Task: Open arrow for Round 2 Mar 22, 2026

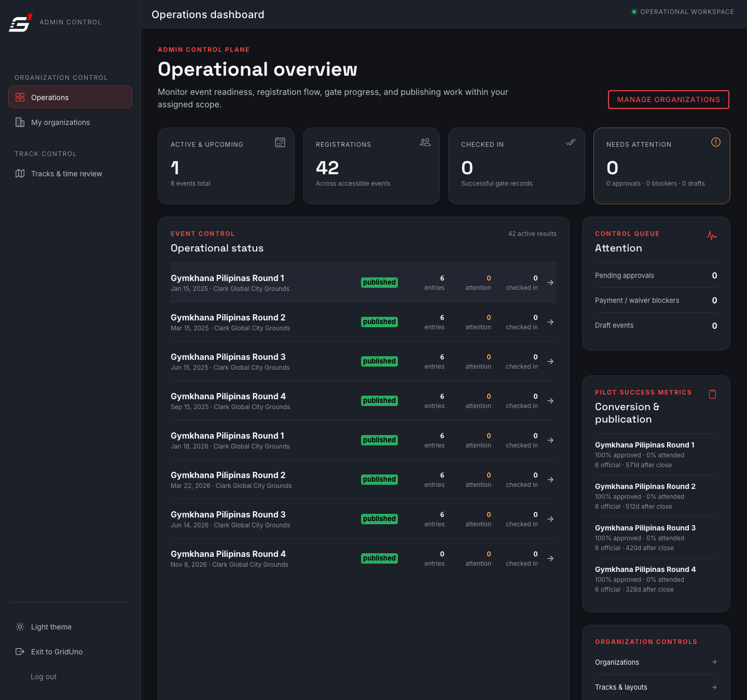Action: [550, 480]
